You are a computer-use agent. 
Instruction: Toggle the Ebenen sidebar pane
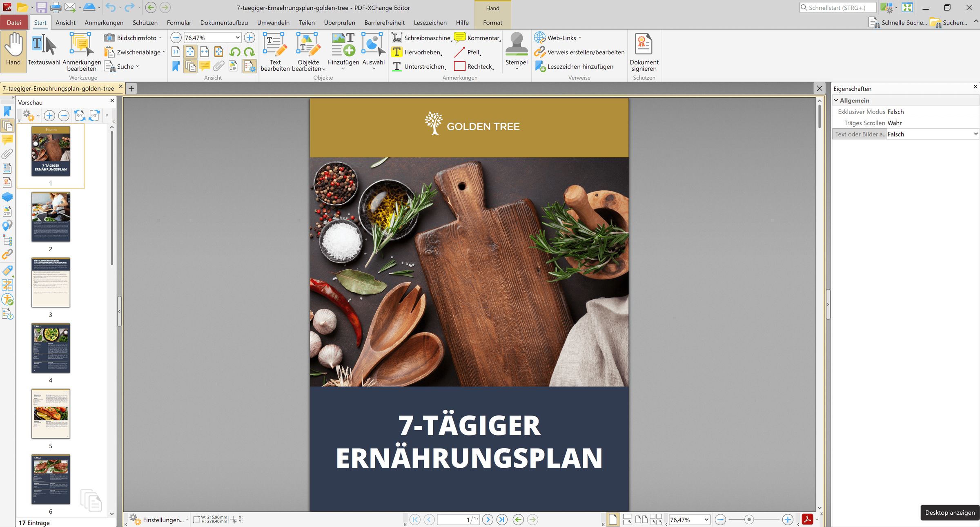[7, 197]
